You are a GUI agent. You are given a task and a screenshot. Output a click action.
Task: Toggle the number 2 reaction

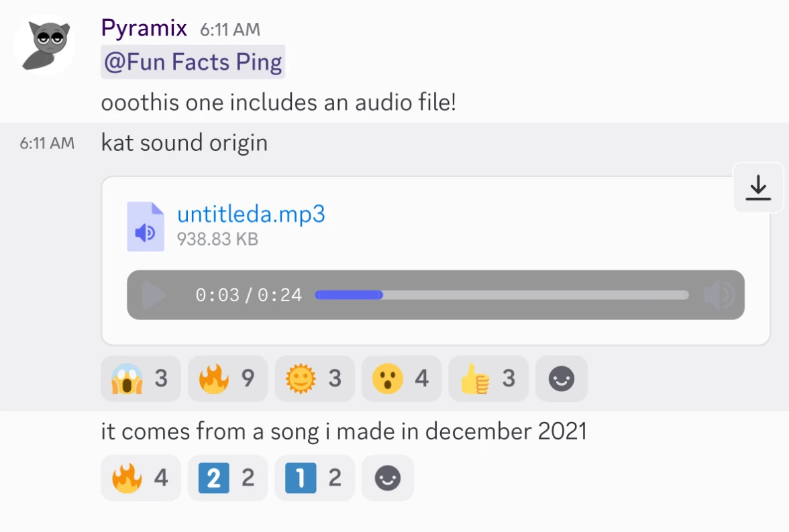[x=227, y=478]
